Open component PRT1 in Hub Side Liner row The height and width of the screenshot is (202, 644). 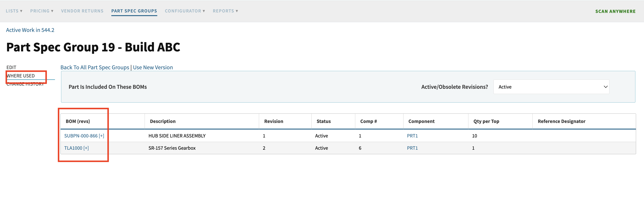412,136
